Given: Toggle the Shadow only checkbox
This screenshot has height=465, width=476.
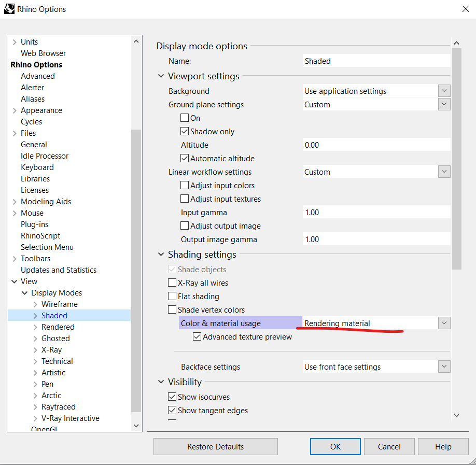Looking at the screenshot, I should coord(185,131).
